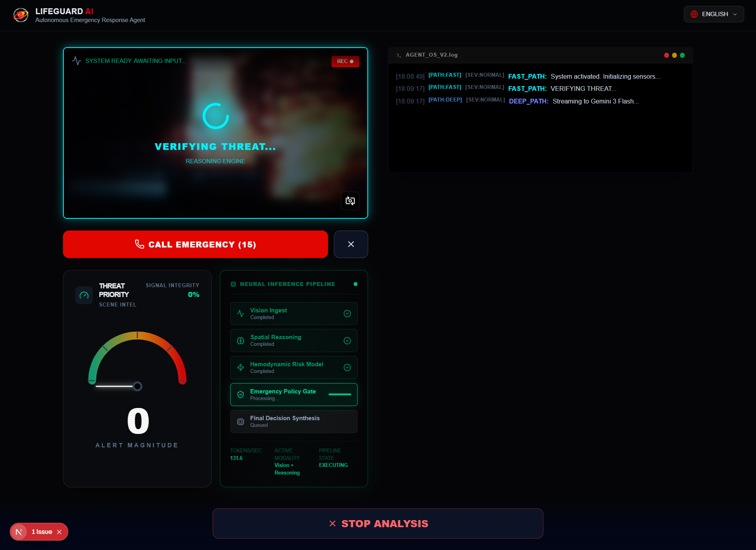Viewport: 756px width, 550px height.
Task: Click the REC recording indicator
Action: tap(345, 61)
